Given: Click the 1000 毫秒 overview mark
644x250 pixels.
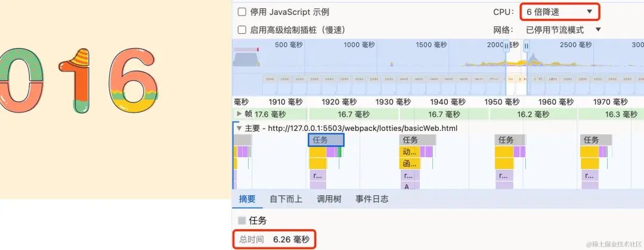Looking at the screenshot, I should click(x=359, y=45).
